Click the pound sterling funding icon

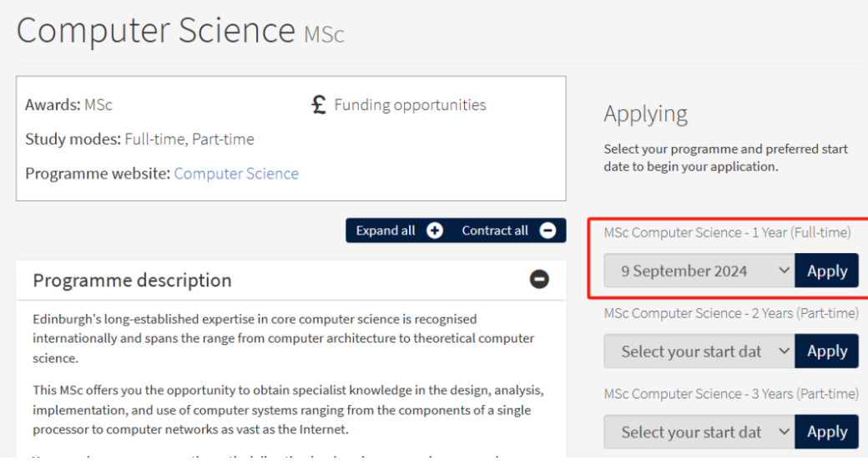point(318,105)
